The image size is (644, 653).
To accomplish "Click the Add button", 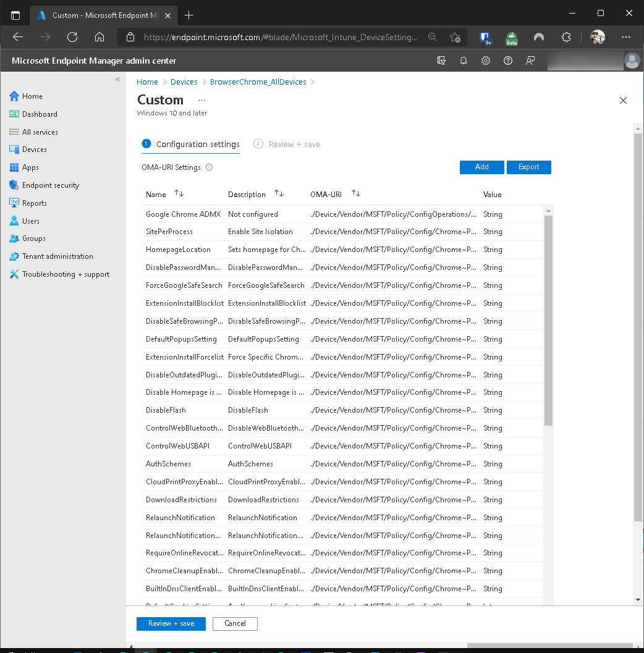I will click(x=482, y=167).
